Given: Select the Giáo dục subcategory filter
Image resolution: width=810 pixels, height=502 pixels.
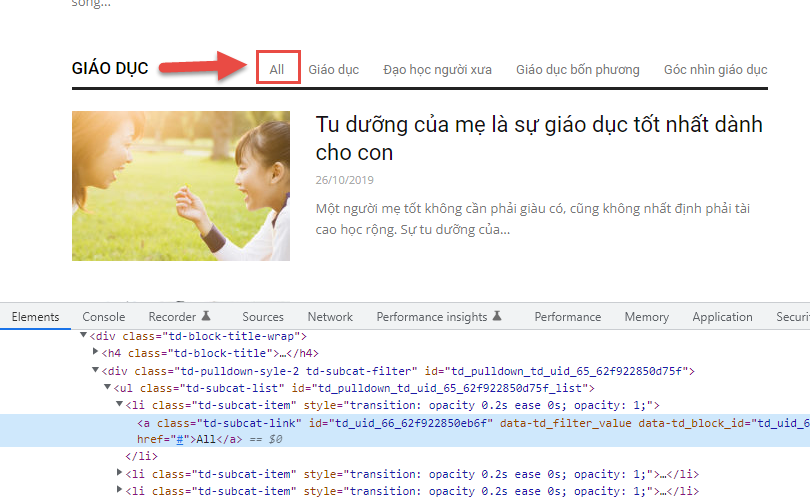Looking at the screenshot, I should click(334, 69).
